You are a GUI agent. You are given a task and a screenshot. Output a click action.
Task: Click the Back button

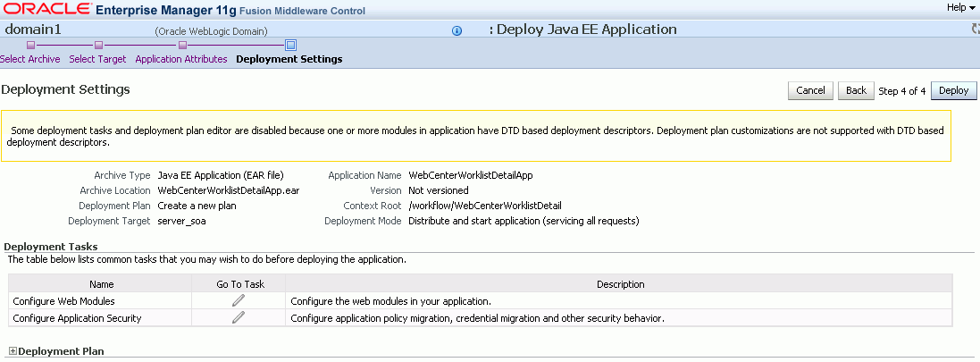pyautogui.click(x=856, y=90)
